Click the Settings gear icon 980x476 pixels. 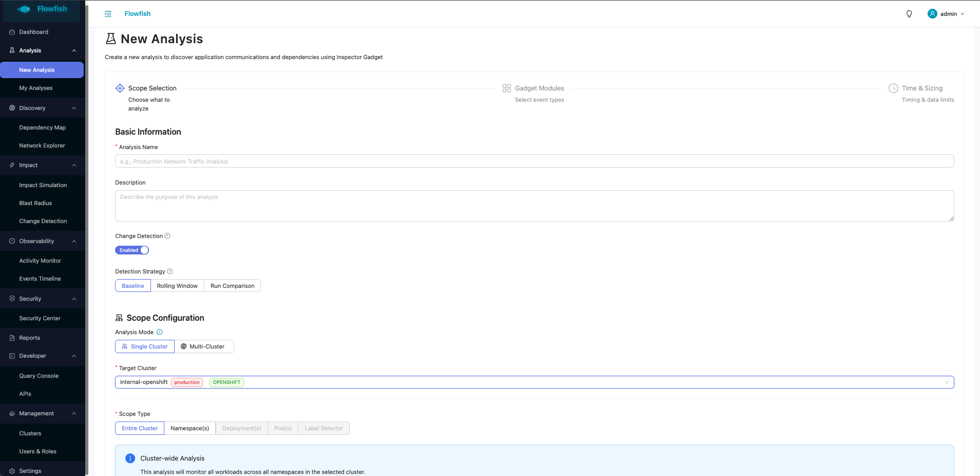click(x=12, y=471)
